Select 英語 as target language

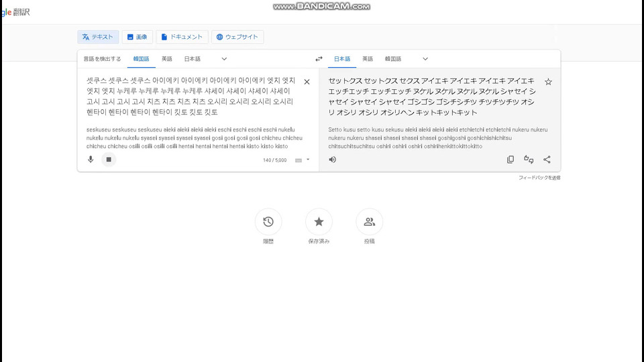[368, 59]
